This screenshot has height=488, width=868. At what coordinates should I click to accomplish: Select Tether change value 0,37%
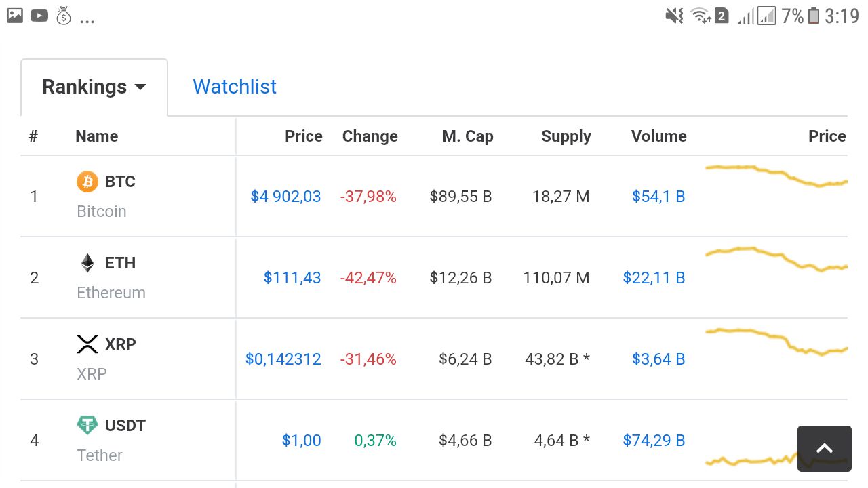click(376, 441)
